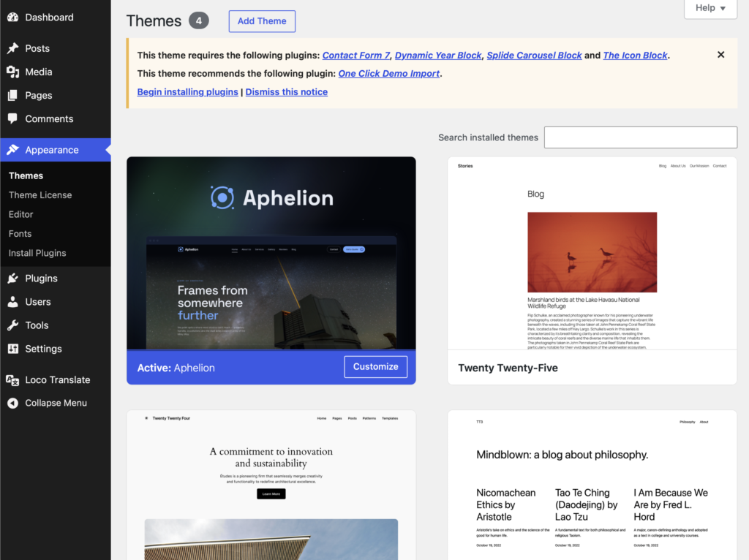Open the Dashboard gauge icon
The height and width of the screenshot is (560, 749).
coord(13,18)
